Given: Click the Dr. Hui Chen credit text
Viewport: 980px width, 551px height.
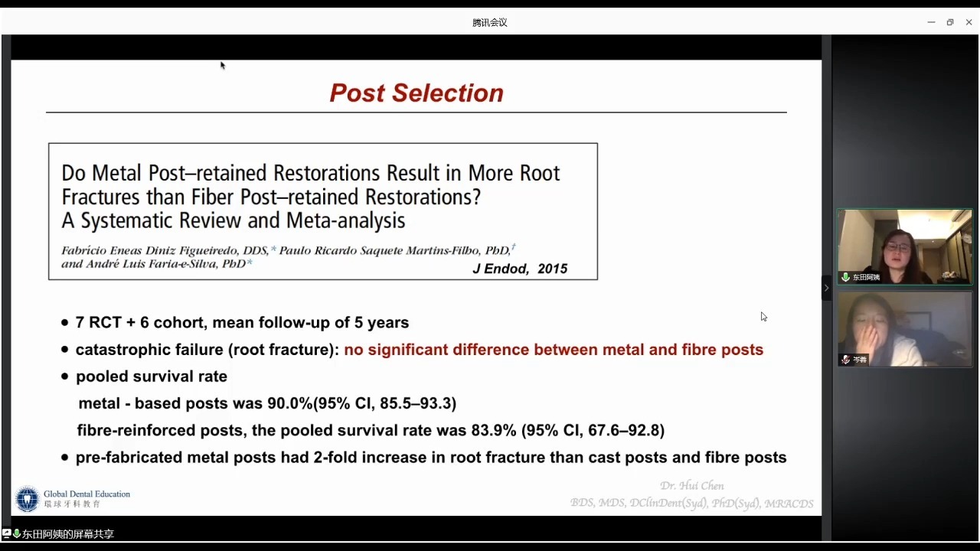Looking at the screenshot, I should pos(691,486).
